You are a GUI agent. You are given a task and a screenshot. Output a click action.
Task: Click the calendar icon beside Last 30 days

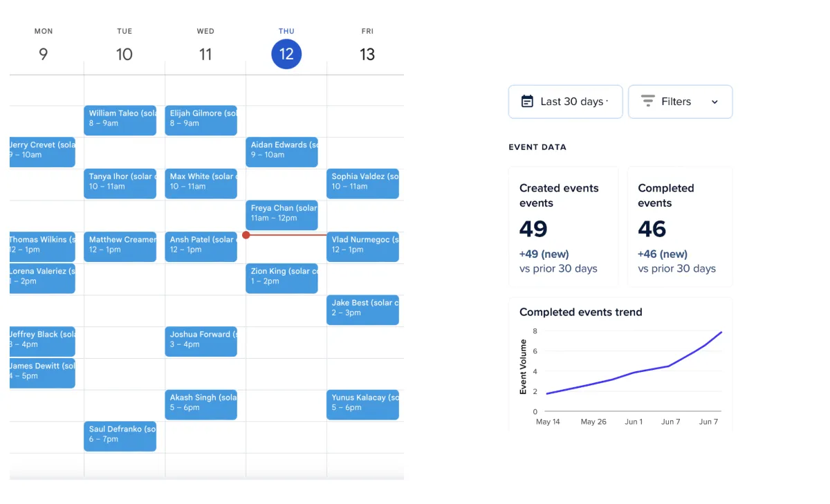(527, 102)
